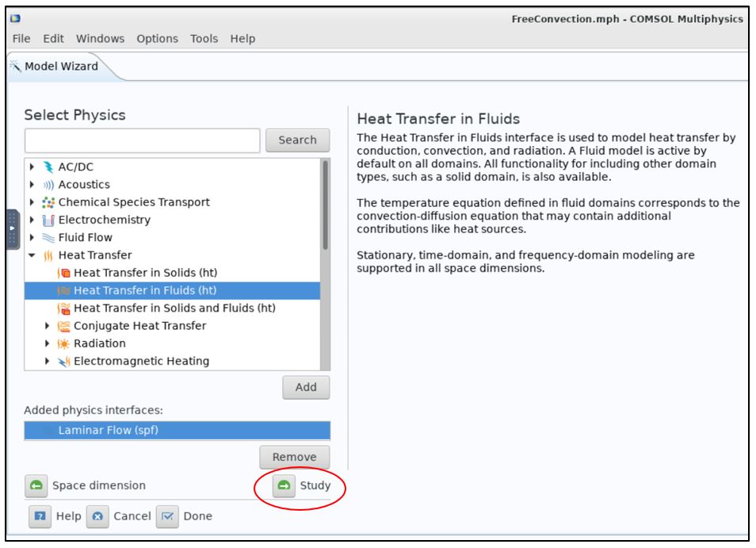Expand the Electromagnetic Heating node
The image size is (756, 548).
[48, 362]
